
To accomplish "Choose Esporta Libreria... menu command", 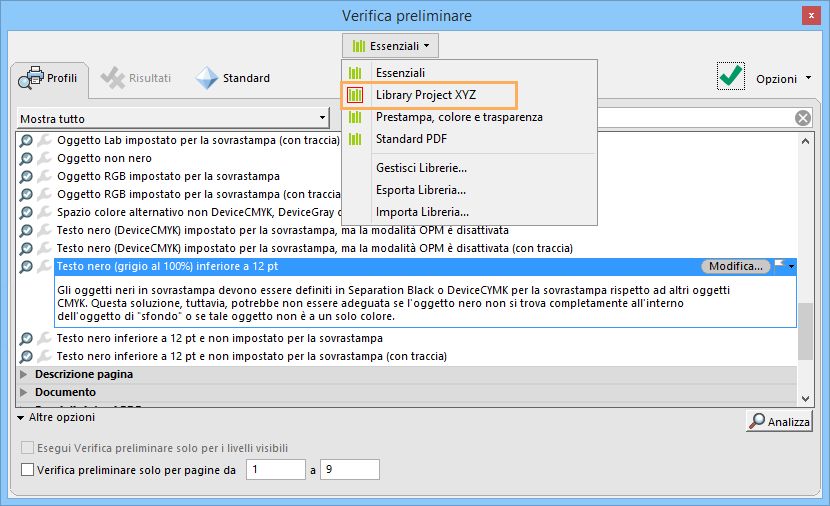I will (421, 189).
